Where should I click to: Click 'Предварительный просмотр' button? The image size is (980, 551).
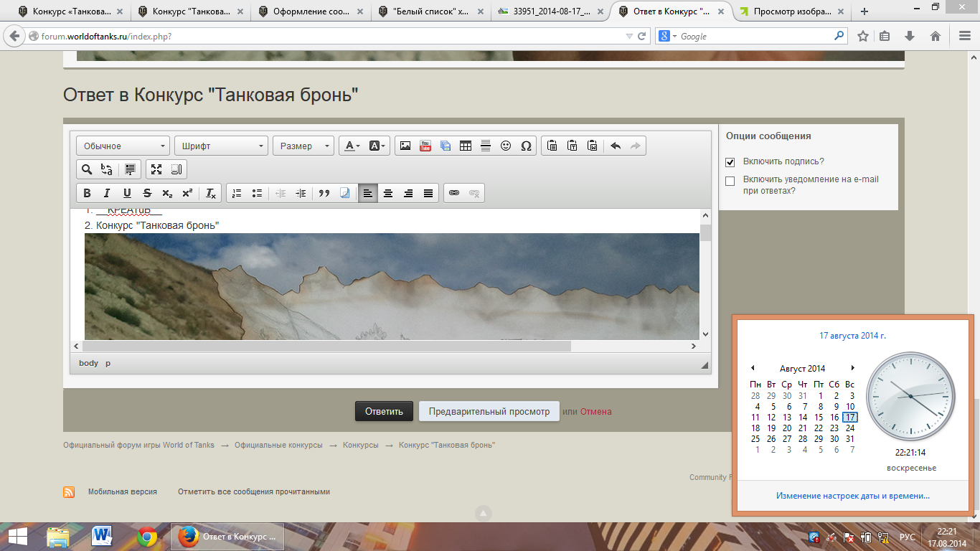(489, 411)
